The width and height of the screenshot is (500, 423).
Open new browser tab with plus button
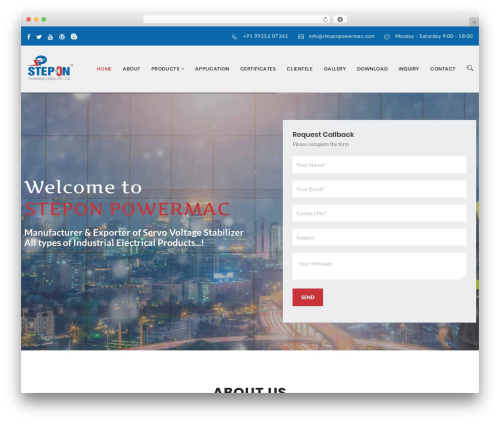tap(474, 22)
